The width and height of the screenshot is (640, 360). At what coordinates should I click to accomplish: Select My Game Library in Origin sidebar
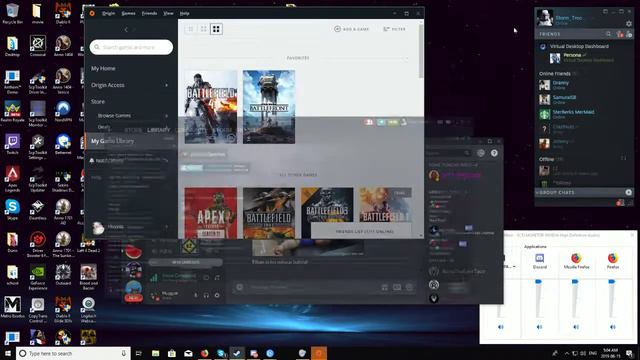(113, 141)
